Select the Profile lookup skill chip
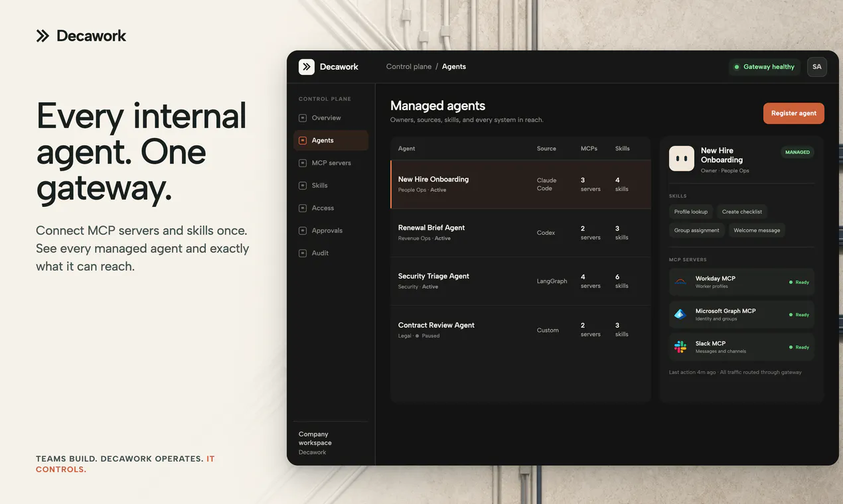This screenshot has width=843, height=504. click(691, 212)
